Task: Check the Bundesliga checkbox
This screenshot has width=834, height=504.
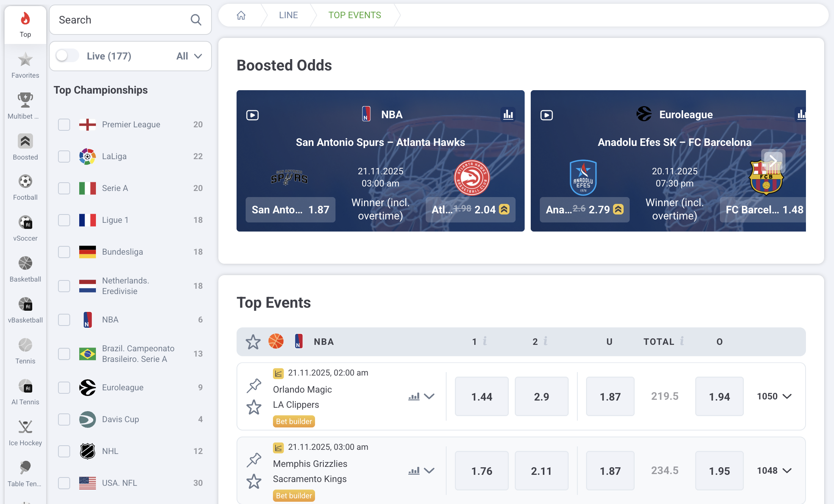Action: pyautogui.click(x=64, y=252)
